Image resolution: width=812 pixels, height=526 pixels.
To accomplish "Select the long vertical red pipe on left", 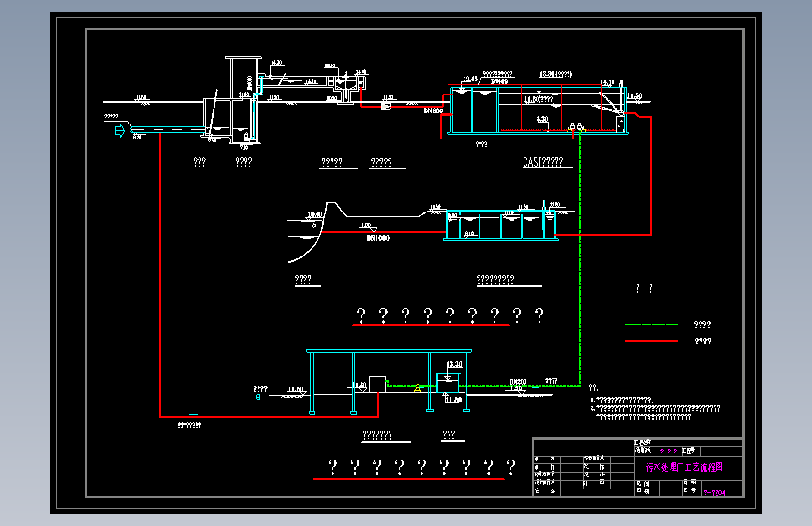I will tap(160, 274).
